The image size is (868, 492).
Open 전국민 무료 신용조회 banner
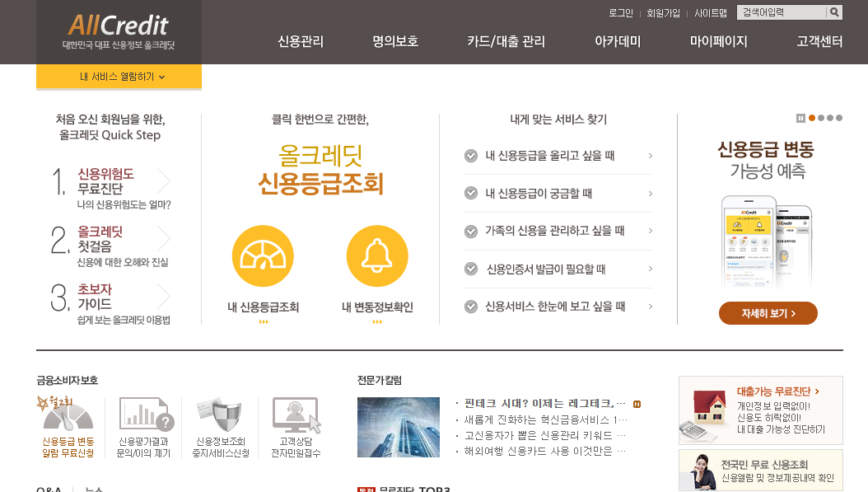point(761,470)
